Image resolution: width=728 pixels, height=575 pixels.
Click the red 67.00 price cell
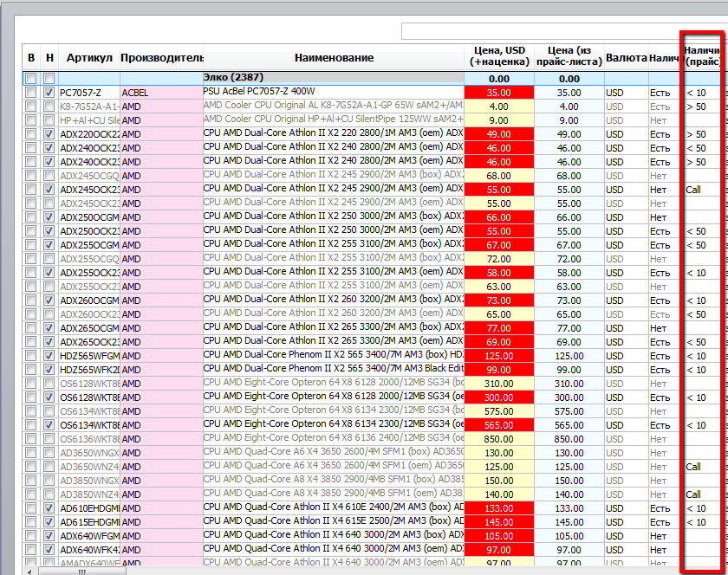coord(499,245)
